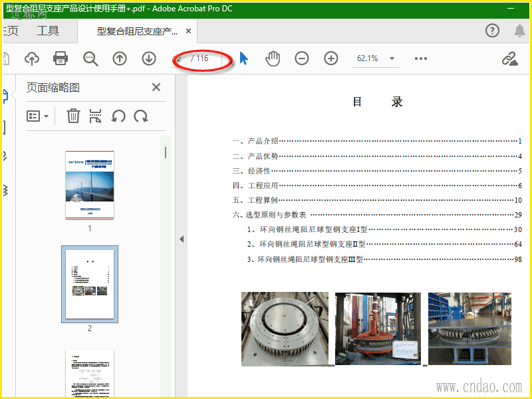Open notifications bell icon

coord(520,31)
